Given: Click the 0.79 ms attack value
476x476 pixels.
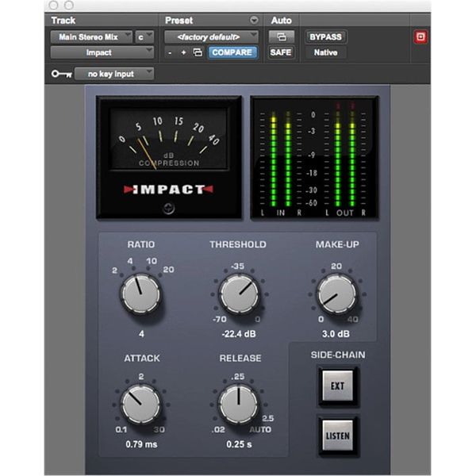Looking at the screenshot, I should coord(141,444).
